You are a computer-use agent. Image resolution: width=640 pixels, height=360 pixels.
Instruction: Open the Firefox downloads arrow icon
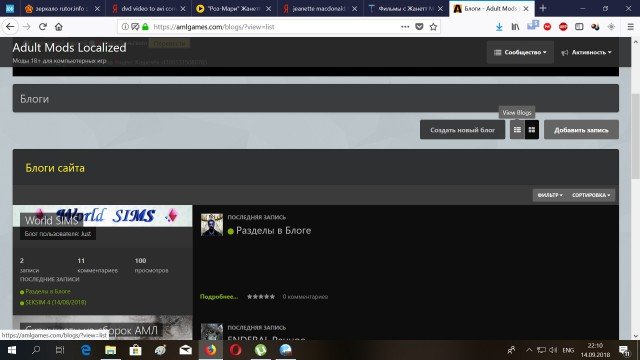coord(499,27)
